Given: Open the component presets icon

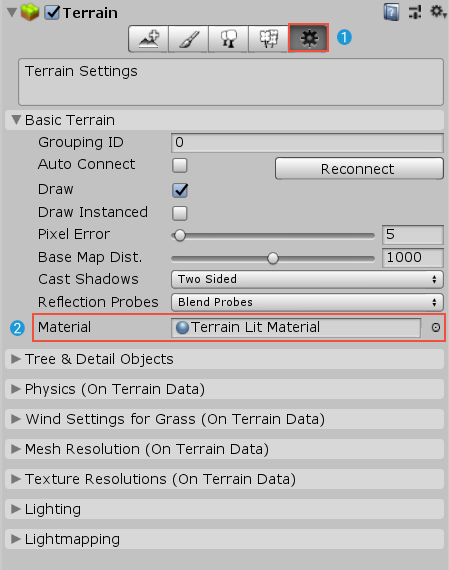Looking at the screenshot, I should point(415,12).
